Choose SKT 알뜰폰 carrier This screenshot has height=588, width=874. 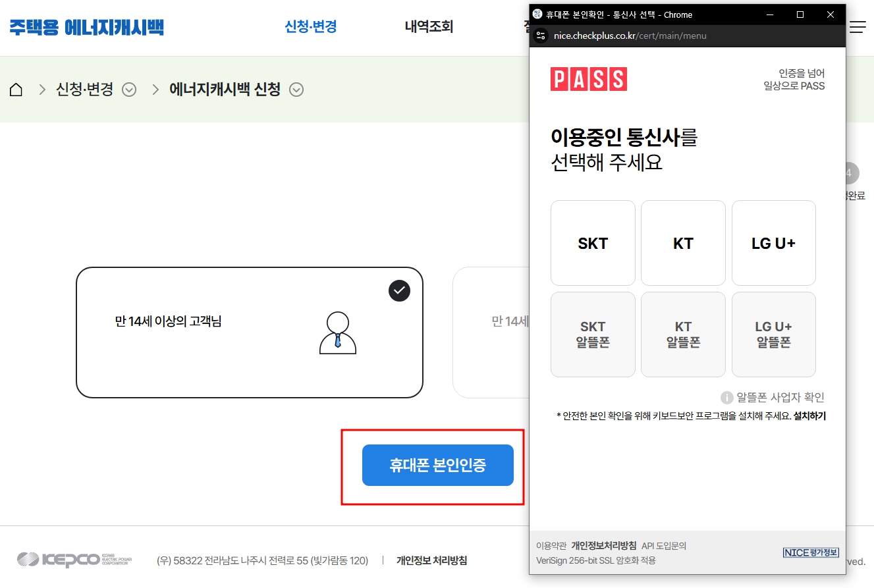point(593,334)
